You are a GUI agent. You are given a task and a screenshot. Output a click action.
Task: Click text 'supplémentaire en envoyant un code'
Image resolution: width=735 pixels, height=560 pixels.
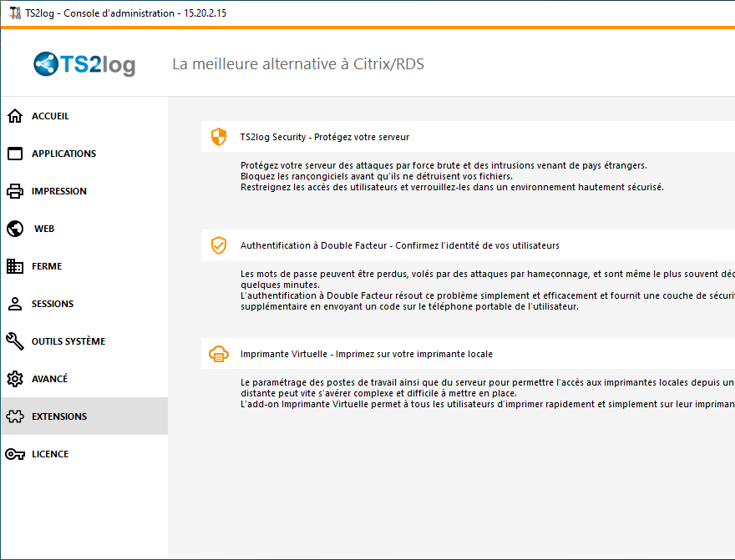click(x=324, y=306)
